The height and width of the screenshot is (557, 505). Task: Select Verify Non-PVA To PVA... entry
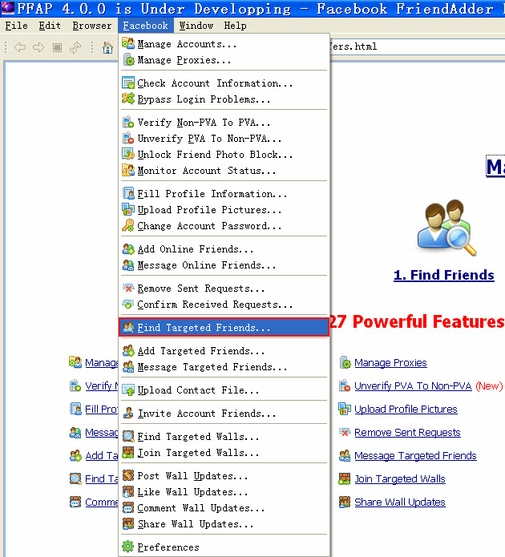coord(224,123)
